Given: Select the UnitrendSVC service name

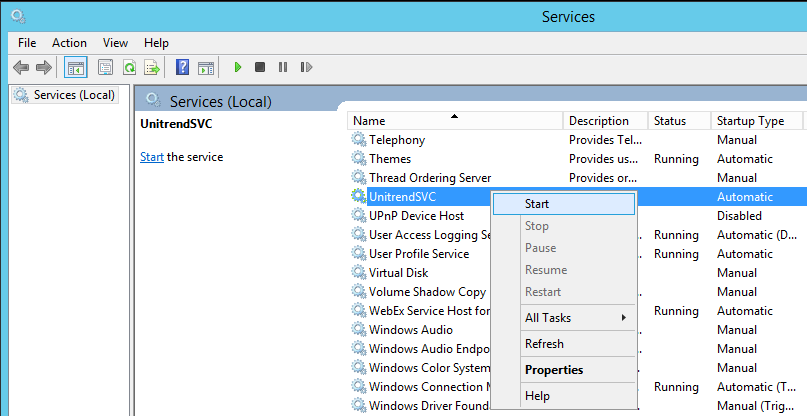Looking at the screenshot, I should click(402, 197).
